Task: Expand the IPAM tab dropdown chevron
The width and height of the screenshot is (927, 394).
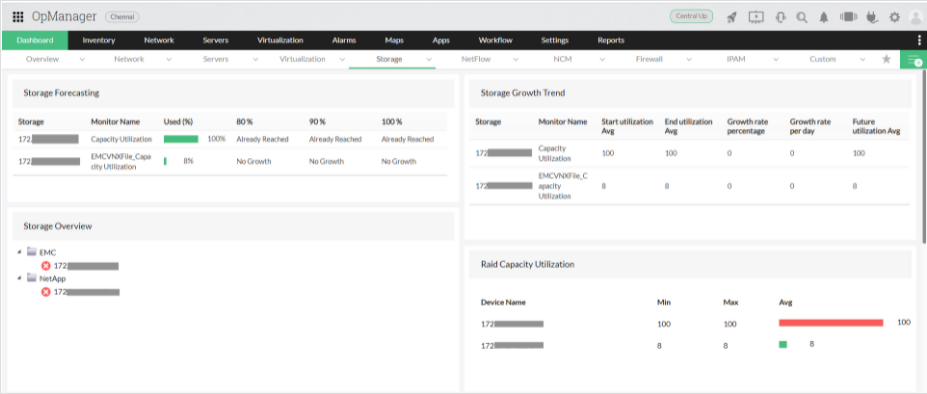Action: [x=776, y=59]
